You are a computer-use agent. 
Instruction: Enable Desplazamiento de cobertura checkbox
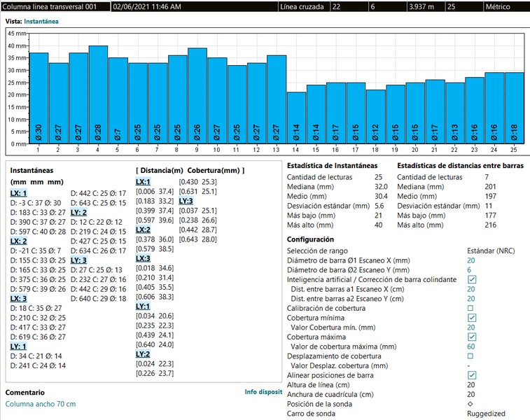(x=470, y=356)
